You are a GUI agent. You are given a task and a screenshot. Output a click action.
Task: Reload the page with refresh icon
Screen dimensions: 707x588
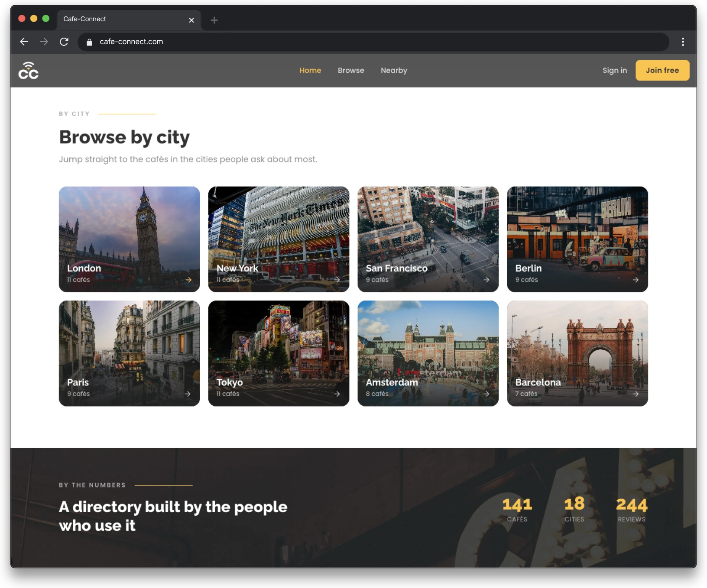[x=64, y=42]
